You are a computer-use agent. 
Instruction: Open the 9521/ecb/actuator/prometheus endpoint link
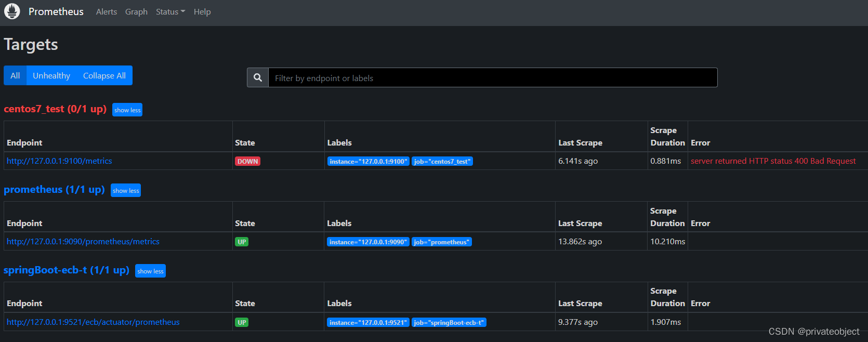pyautogui.click(x=93, y=322)
